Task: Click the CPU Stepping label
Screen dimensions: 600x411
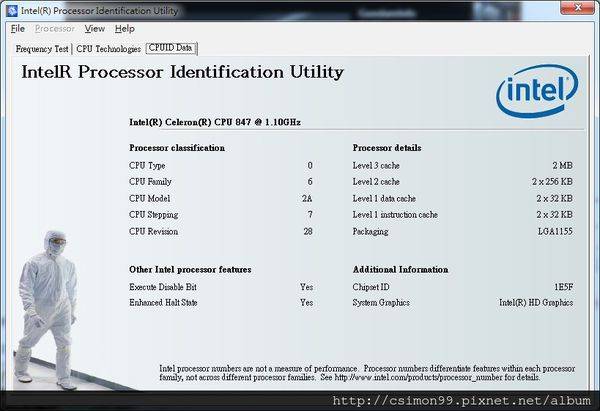Action: point(153,215)
